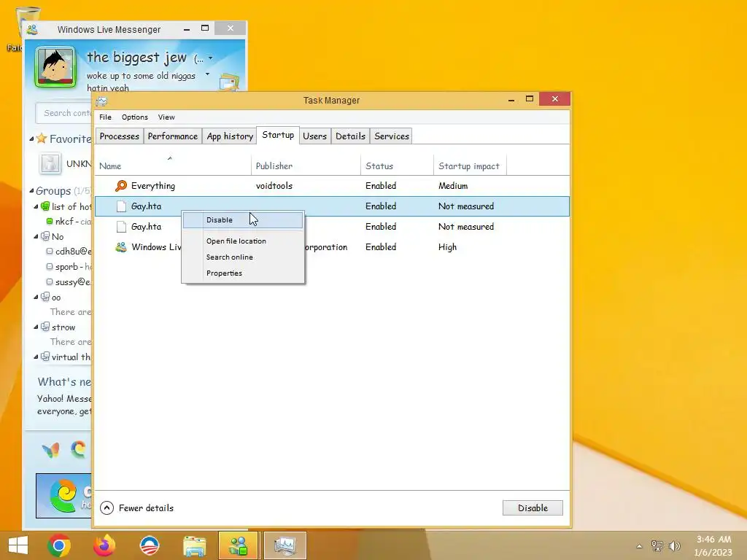747x560 pixels.
Task: Select the Startup tab
Action: 278,135
